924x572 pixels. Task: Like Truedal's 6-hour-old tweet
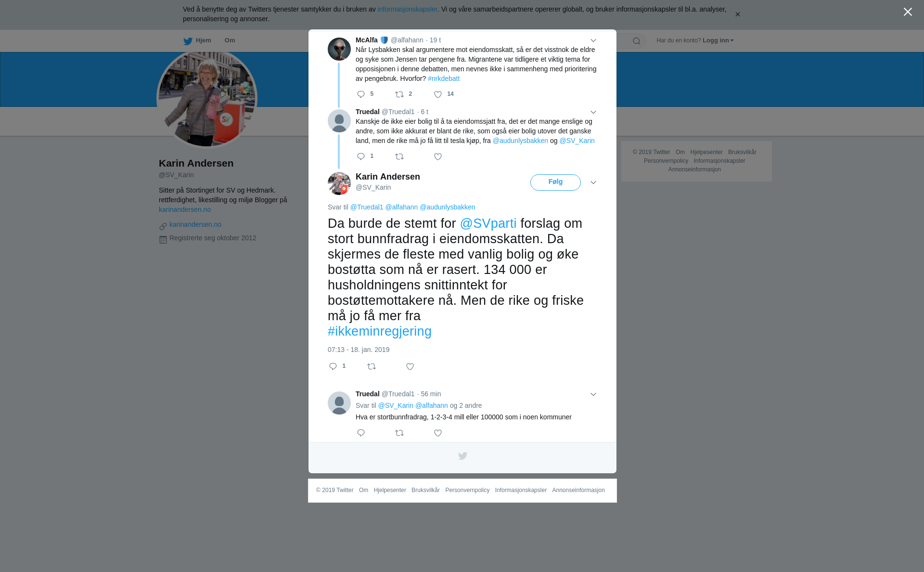(x=438, y=156)
